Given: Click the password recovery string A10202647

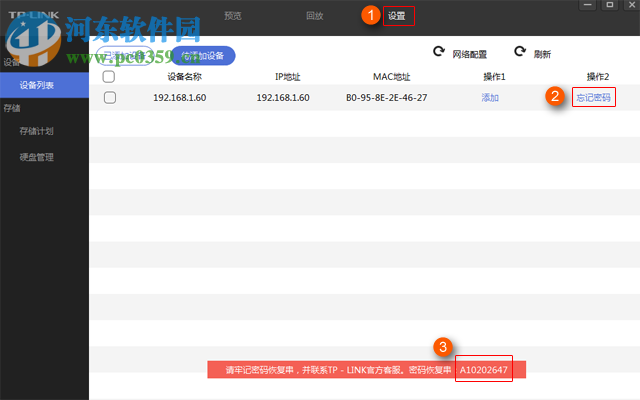Looking at the screenshot, I should click(x=484, y=370).
